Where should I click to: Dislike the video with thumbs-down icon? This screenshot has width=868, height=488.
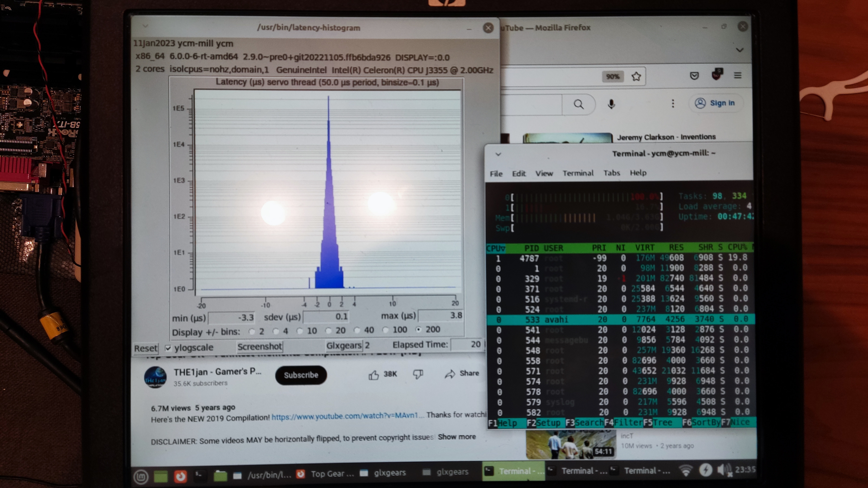418,374
